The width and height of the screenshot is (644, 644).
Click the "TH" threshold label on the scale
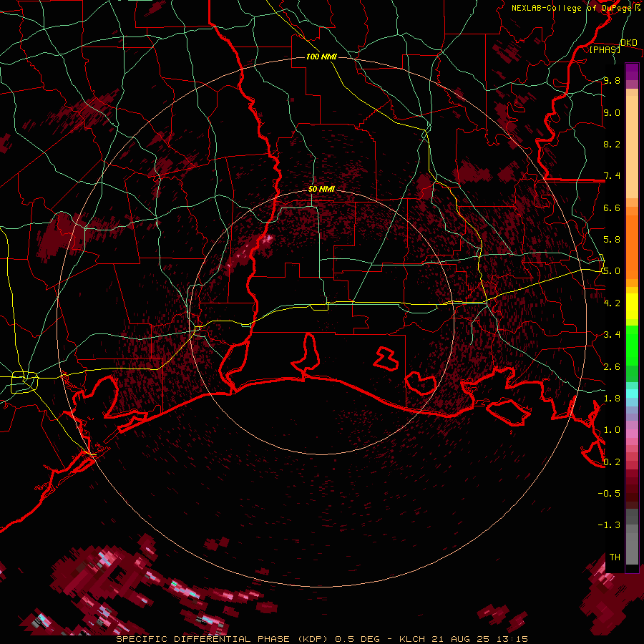click(x=615, y=557)
